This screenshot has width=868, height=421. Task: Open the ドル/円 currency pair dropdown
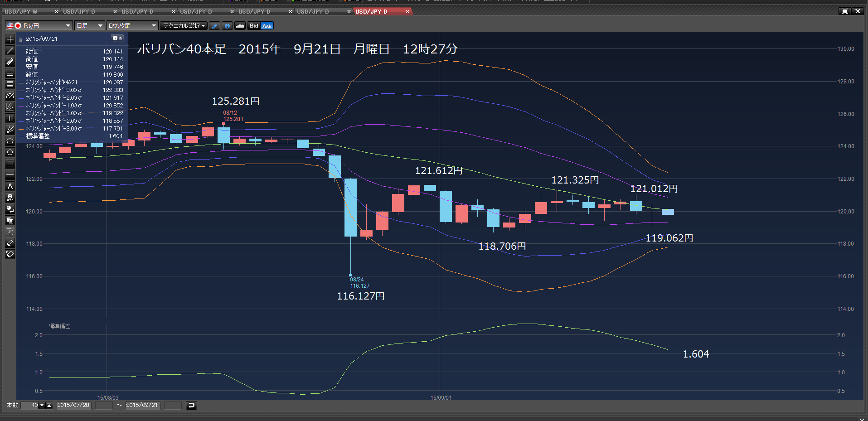[39, 26]
